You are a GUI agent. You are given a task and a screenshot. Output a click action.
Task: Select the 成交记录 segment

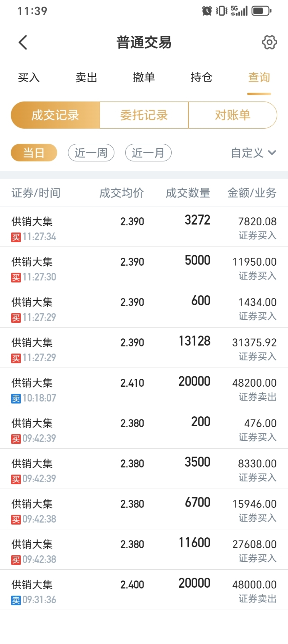pos(55,115)
